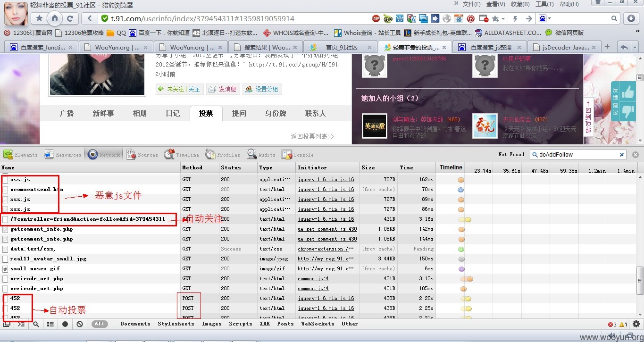644x342 pixels.
Task: Click the shopping cart extension icon
Action: 400,19
